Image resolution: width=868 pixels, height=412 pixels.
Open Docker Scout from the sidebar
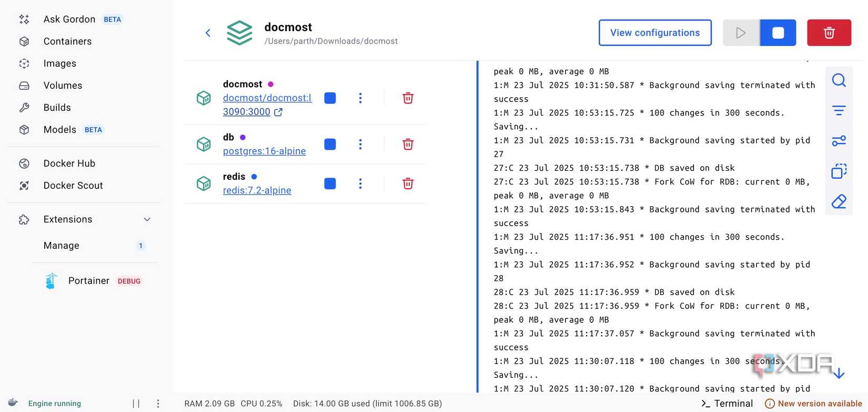[73, 186]
